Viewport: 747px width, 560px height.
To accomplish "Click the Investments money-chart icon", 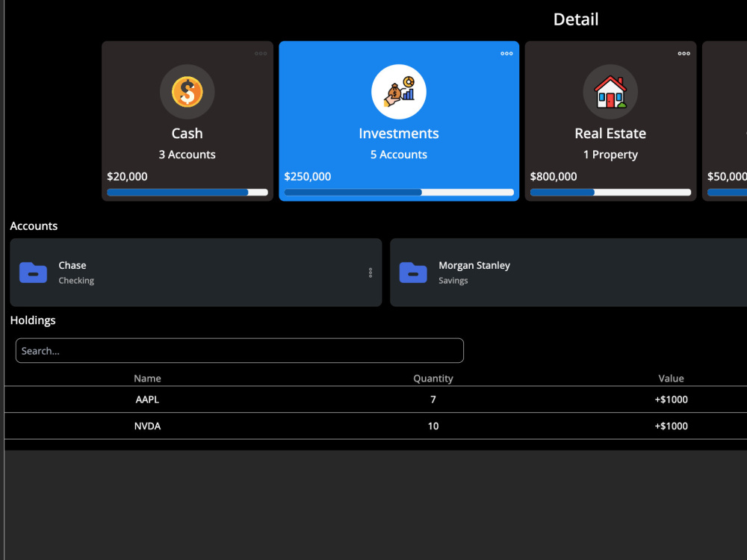I will click(399, 91).
